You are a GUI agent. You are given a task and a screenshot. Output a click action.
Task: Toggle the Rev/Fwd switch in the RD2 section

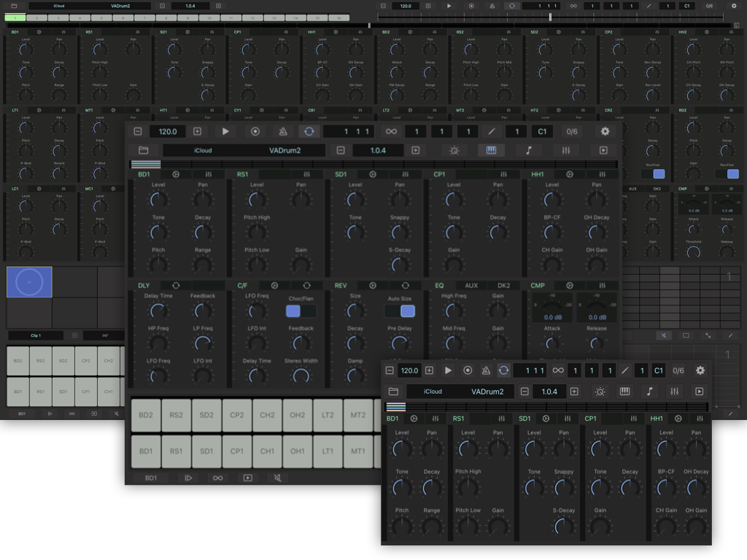(x=732, y=174)
